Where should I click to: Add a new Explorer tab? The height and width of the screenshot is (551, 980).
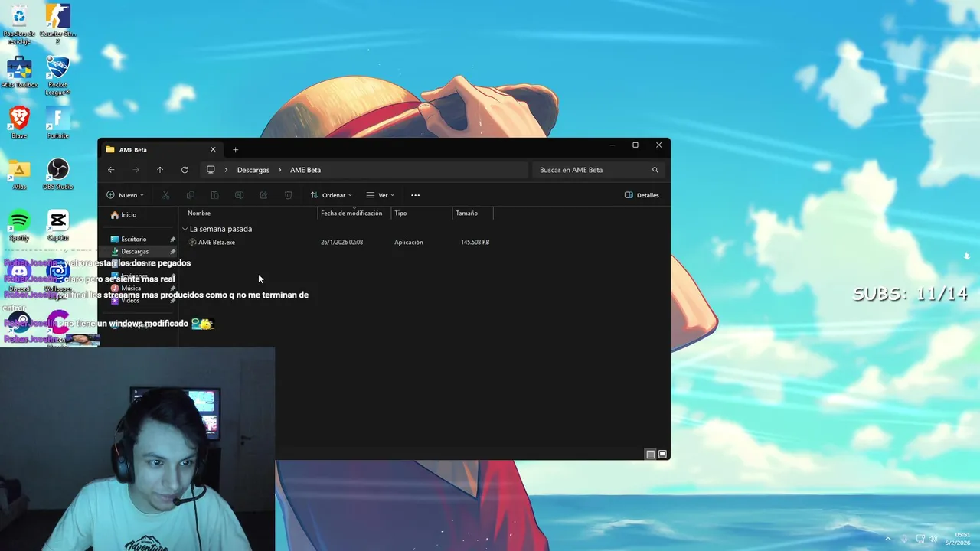(x=235, y=149)
